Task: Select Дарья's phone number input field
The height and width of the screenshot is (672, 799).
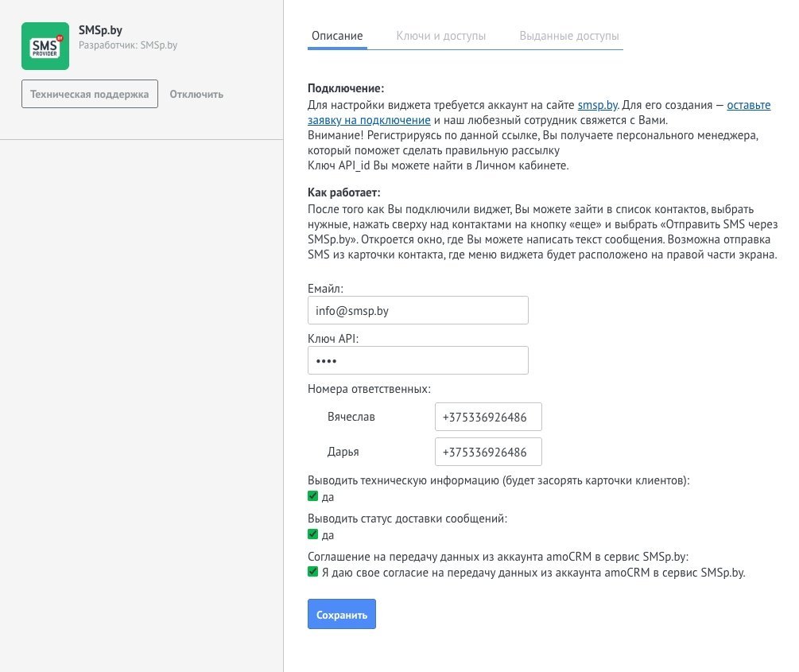Action: click(x=488, y=451)
